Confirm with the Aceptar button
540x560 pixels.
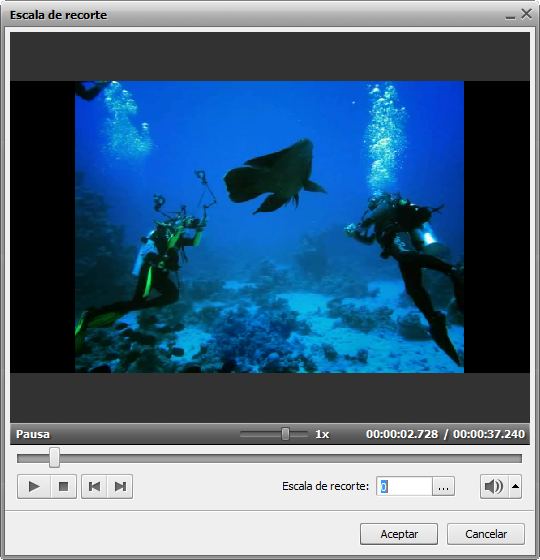(399, 534)
